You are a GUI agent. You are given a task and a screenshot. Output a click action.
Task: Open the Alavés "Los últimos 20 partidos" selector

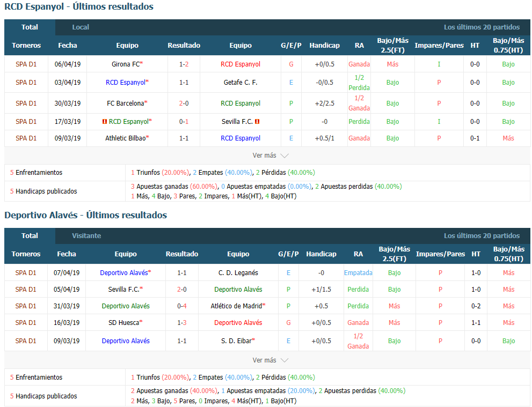[482, 236]
